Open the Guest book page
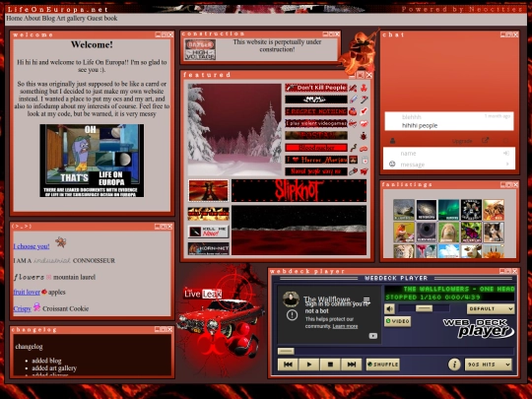This screenshot has height=399, width=532. pyautogui.click(x=102, y=19)
